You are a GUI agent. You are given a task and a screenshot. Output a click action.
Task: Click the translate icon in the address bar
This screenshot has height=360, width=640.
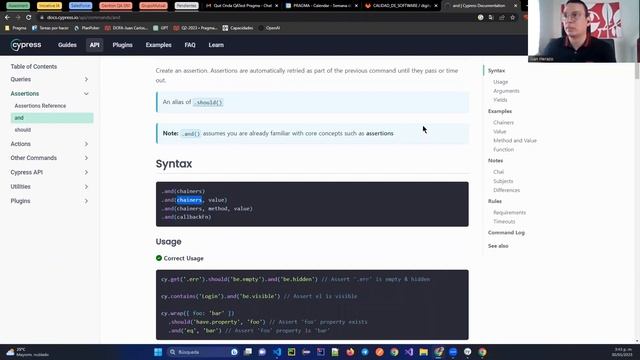click(491, 18)
